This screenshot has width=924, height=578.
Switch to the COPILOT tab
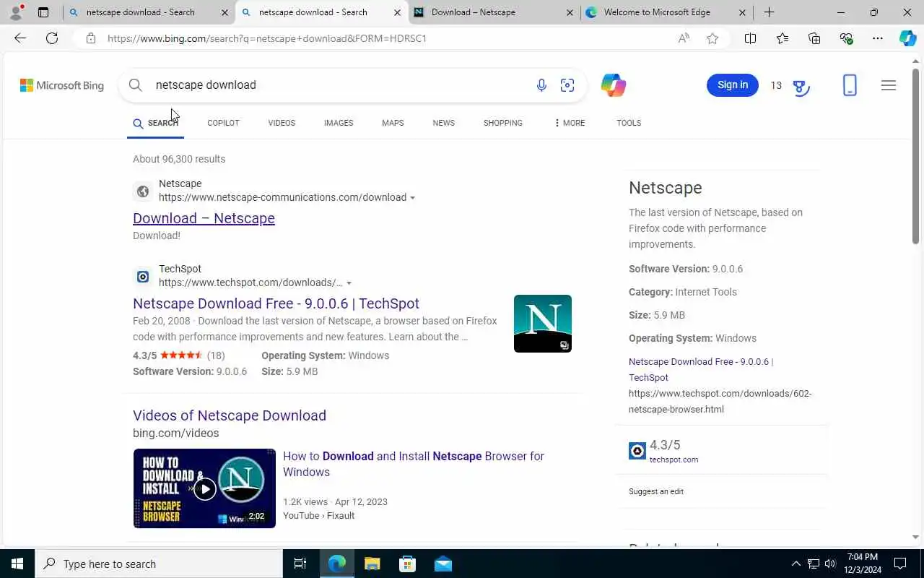coord(223,123)
